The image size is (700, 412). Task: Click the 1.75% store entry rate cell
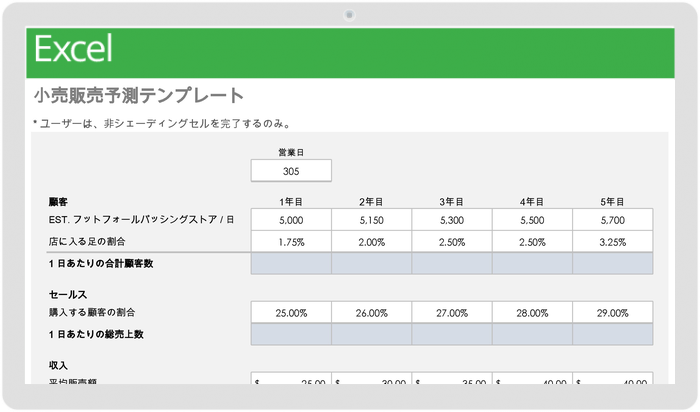click(x=291, y=241)
